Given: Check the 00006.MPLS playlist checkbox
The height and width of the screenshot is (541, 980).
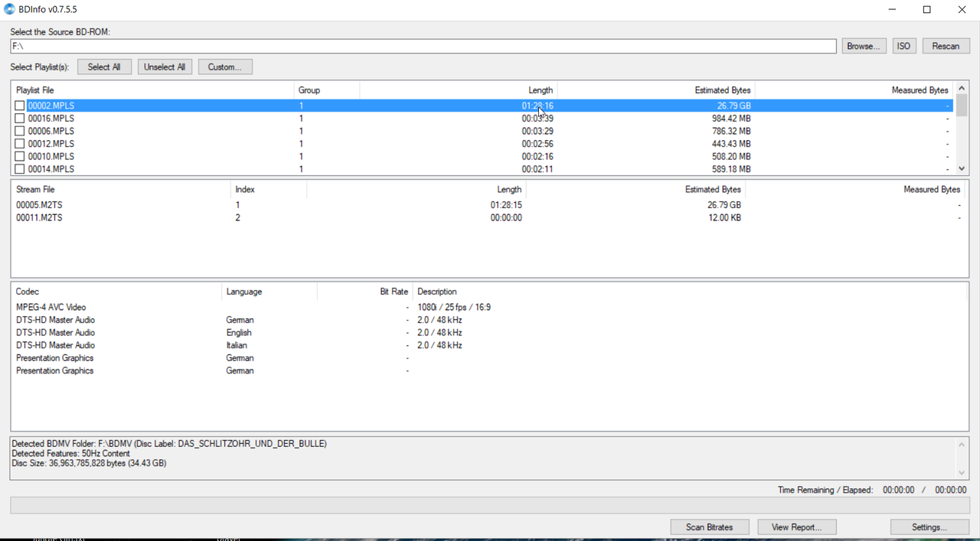Looking at the screenshot, I should [20, 131].
